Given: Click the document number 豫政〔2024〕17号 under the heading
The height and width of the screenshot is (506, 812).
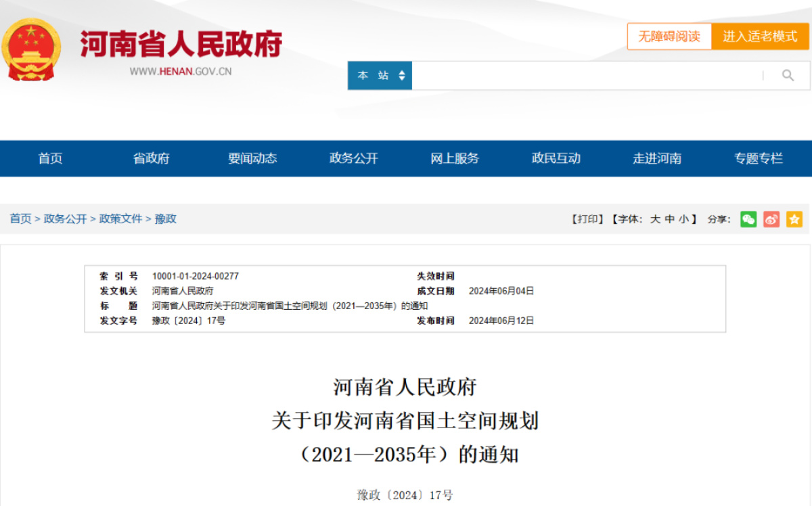Looking at the screenshot, I should pyautogui.click(x=405, y=495).
